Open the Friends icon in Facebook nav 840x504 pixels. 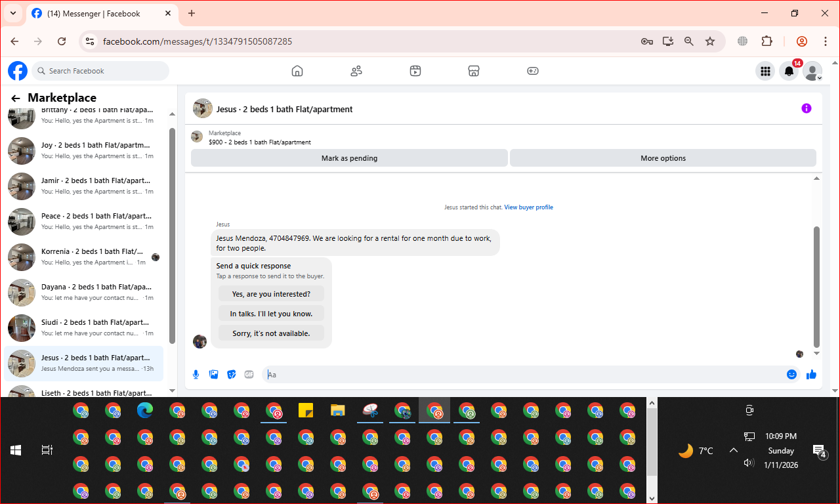click(x=356, y=71)
